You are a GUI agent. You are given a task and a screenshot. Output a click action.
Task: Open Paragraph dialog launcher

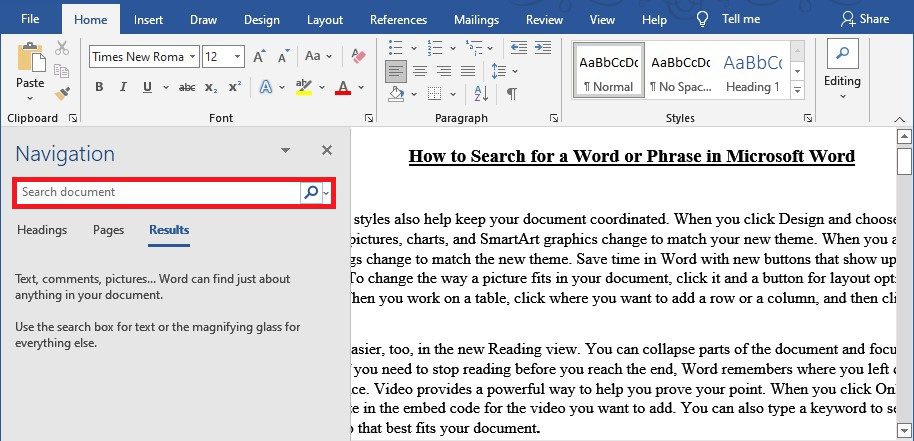click(x=554, y=118)
